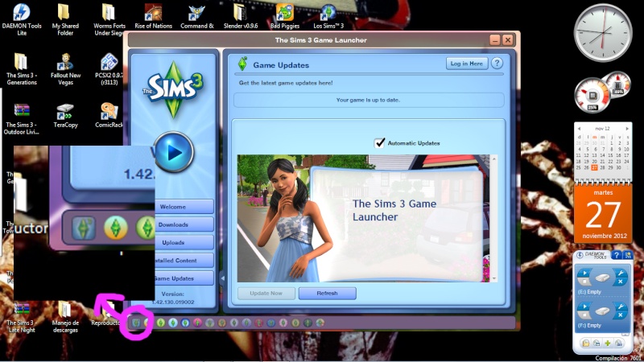Click the banner scrollbar up arrow
The height and width of the screenshot is (362, 644).
(494, 158)
